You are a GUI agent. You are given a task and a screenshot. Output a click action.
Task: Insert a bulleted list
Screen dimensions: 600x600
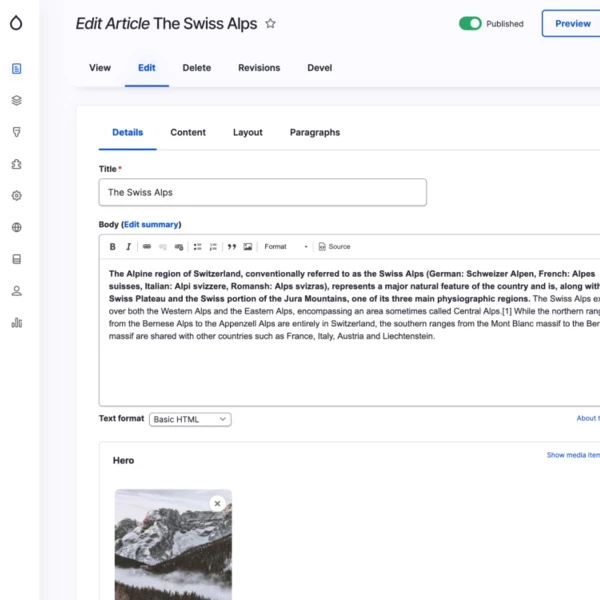tap(197, 247)
